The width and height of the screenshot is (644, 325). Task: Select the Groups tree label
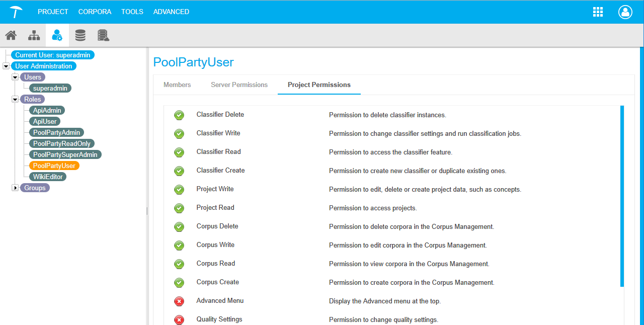35,188
